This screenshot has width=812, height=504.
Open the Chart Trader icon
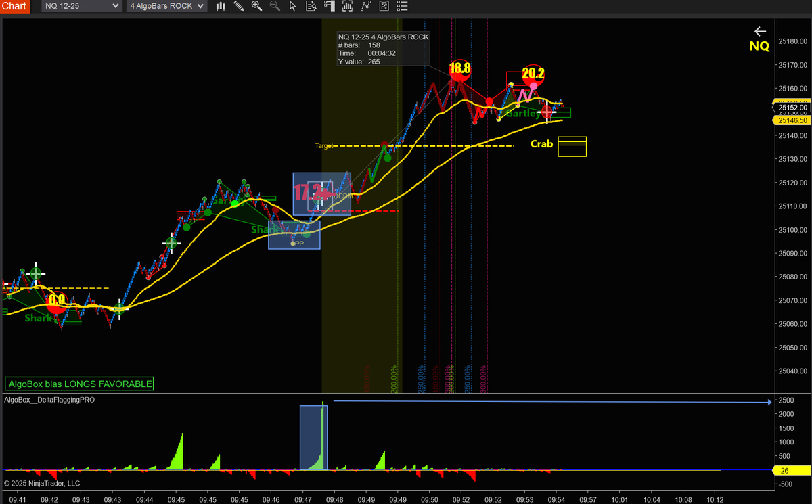[x=329, y=7]
